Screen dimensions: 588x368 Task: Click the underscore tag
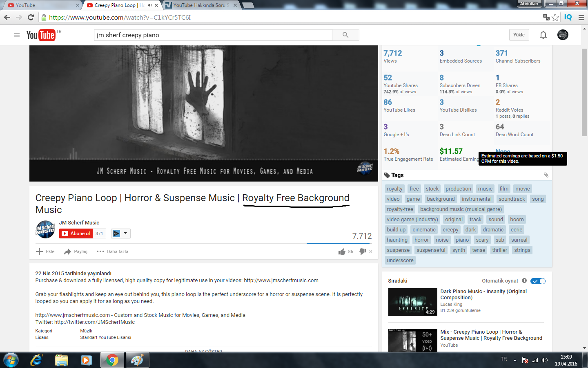click(400, 260)
